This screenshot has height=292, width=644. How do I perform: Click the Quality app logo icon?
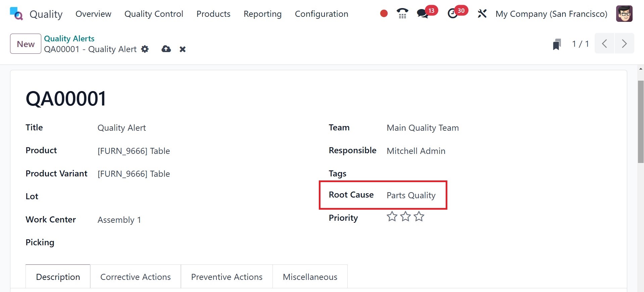(x=16, y=14)
